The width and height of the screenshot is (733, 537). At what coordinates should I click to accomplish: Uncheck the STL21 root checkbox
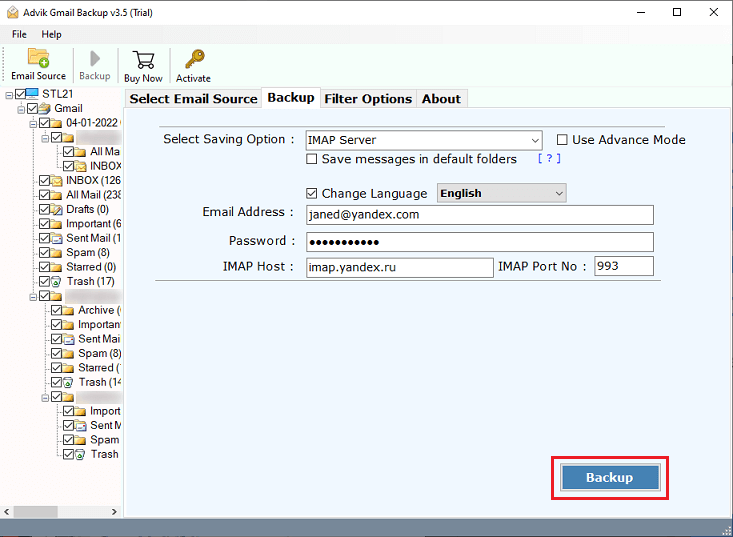[21, 94]
